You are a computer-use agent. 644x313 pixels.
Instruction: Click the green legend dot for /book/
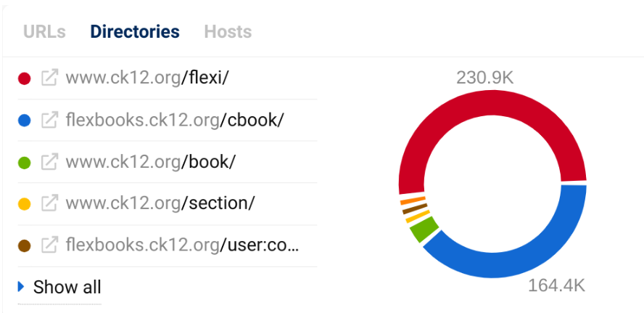[x=25, y=162]
